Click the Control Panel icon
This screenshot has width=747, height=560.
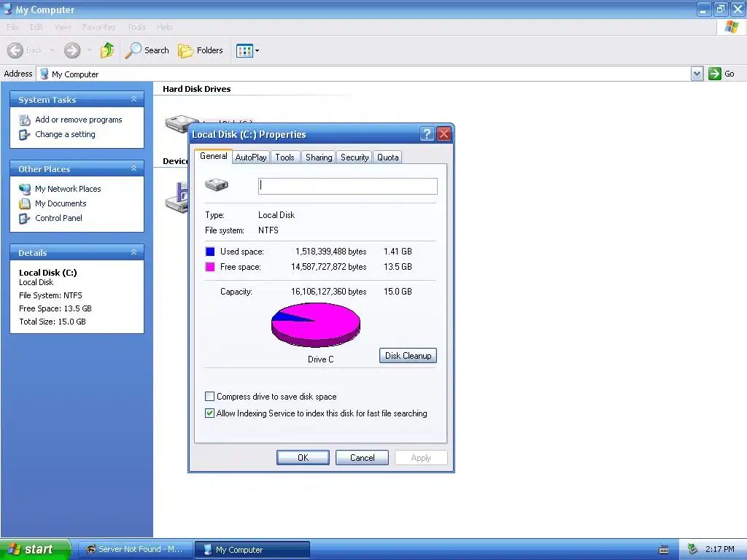pos(25,219)
